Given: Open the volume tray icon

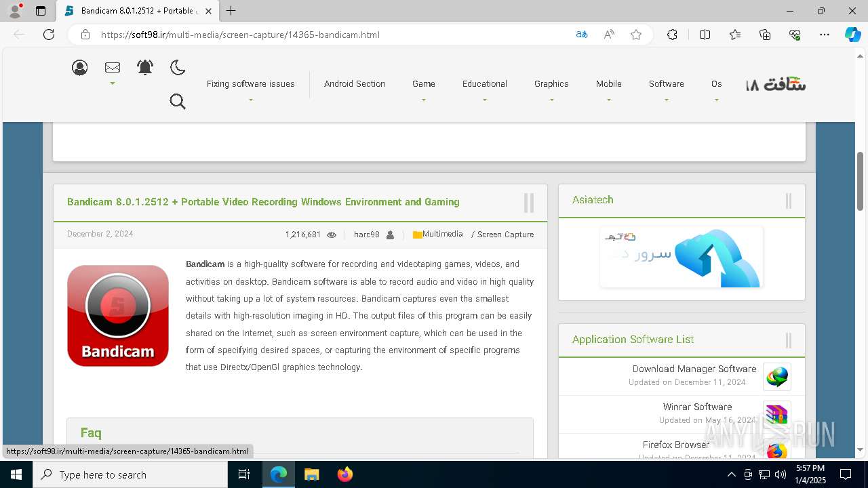Looking at the screenshot, I should pos(780,474).
